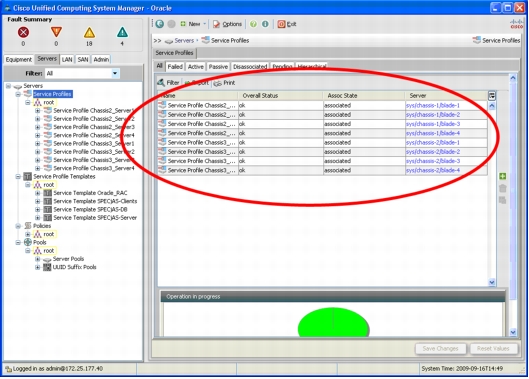The height and width of the screenshot is (379, 529).
Task: Switch to the Equipment tab
Action: click(19, 59)
